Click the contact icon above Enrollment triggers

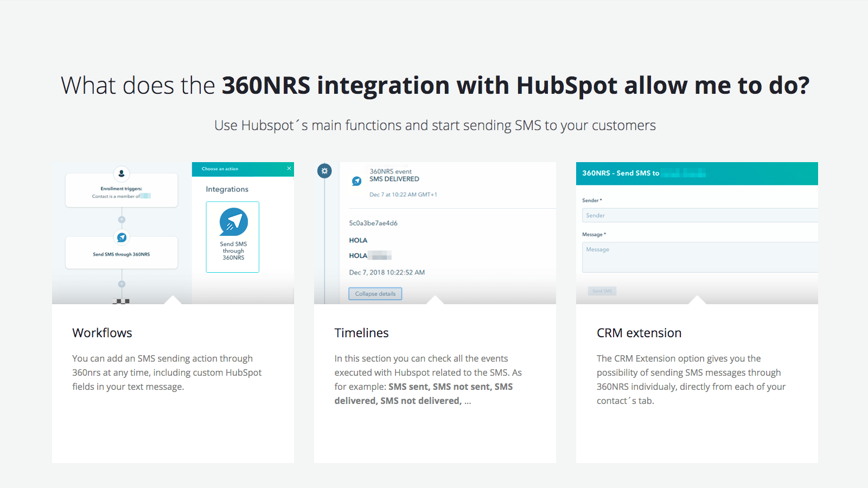122,174
